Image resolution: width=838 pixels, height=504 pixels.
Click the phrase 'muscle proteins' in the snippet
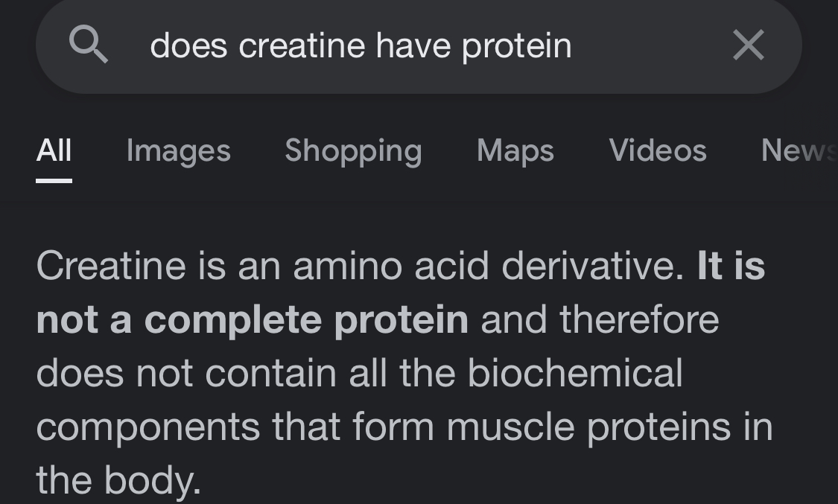(588, 427)
